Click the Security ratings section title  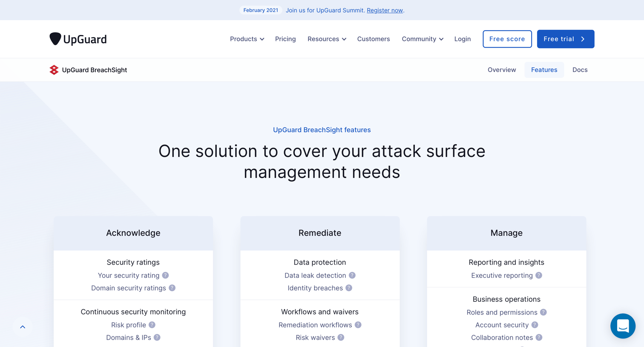tap(133, 262)
